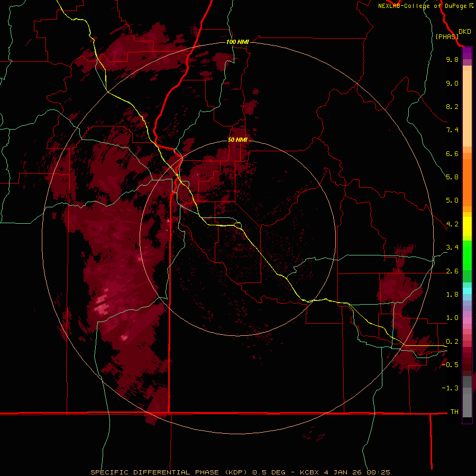The height and width of the screenshot is (476, 476).
Task: Click the 5.0 scale value
Action: pos(452,200)
